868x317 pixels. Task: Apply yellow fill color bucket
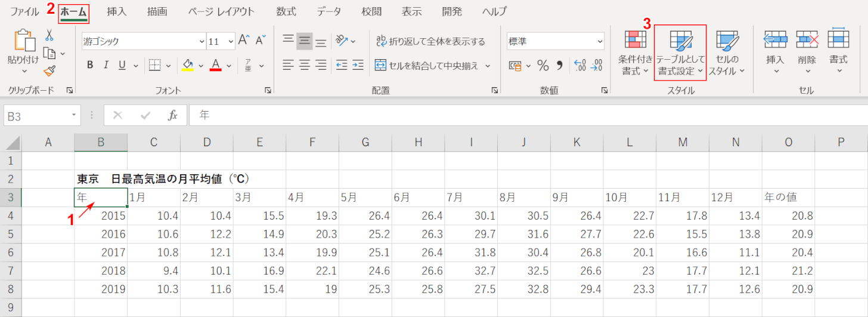point(188,65)
